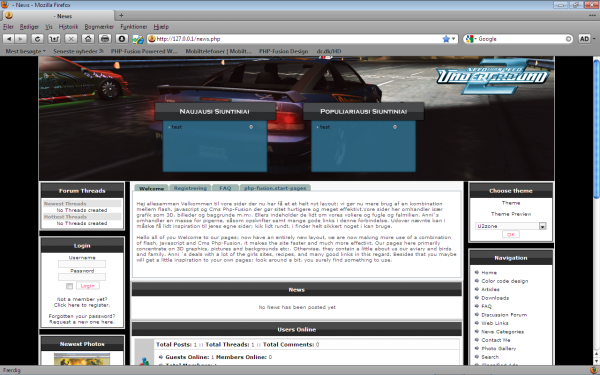Viewport: 600px width, 375px height.
Task: Expand the Mest besøgte bookmarks folder
Action: click(25, 51)
